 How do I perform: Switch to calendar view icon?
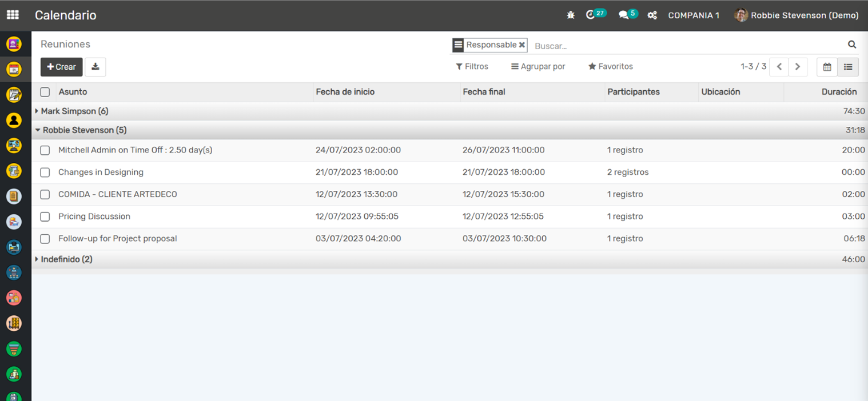[x=827, y=67]
